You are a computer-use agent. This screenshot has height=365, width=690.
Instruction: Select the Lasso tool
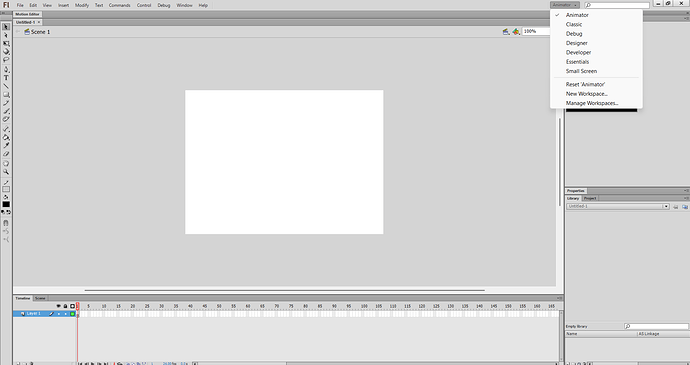(6, 60)
